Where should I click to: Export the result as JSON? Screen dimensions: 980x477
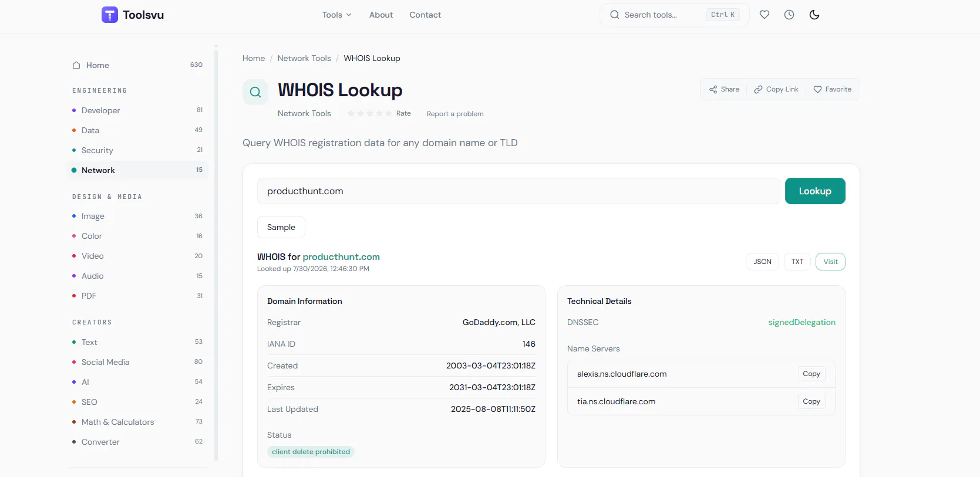[x=762, y=262]
